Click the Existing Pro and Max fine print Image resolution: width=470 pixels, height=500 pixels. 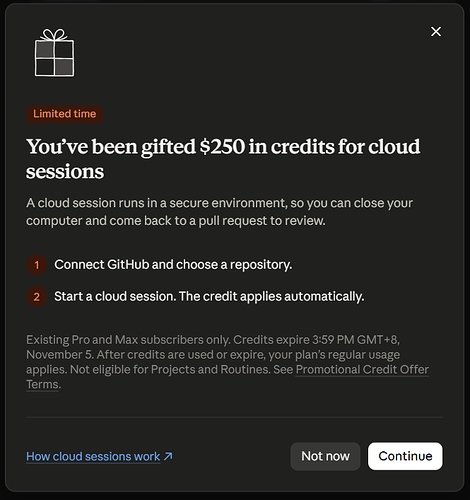pos(227,362)
